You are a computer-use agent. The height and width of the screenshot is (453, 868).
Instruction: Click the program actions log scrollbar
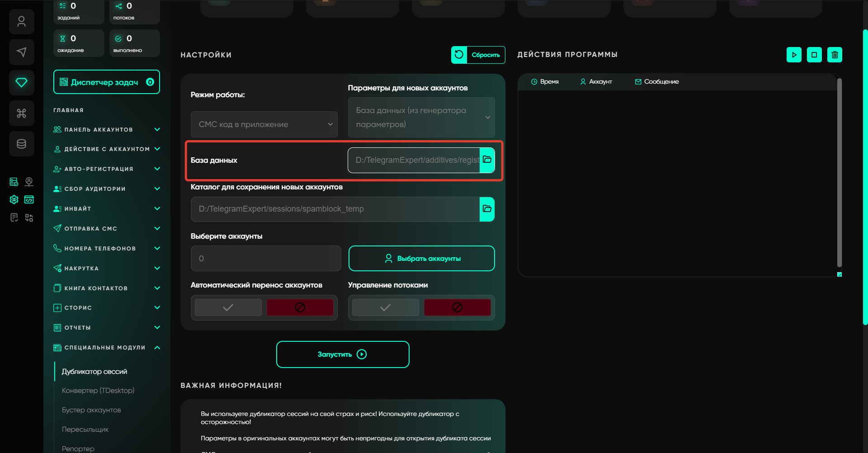point(839,172)
